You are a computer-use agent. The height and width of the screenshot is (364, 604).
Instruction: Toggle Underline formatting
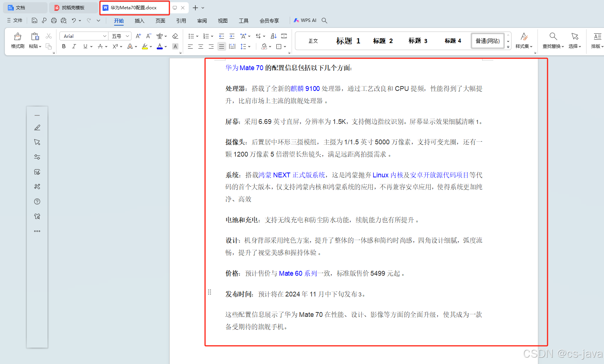pos(85,46)
